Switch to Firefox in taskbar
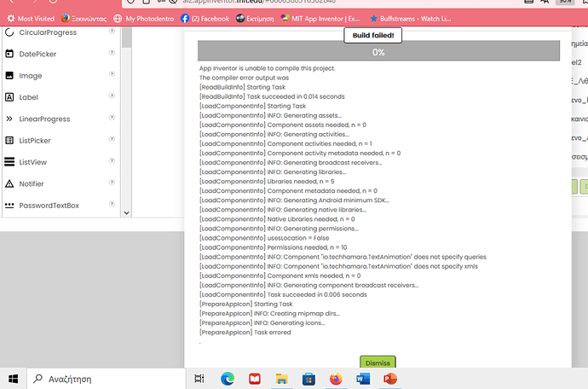Image resolution: width=588 pixels, height=389 pixels. click(336, 379)
